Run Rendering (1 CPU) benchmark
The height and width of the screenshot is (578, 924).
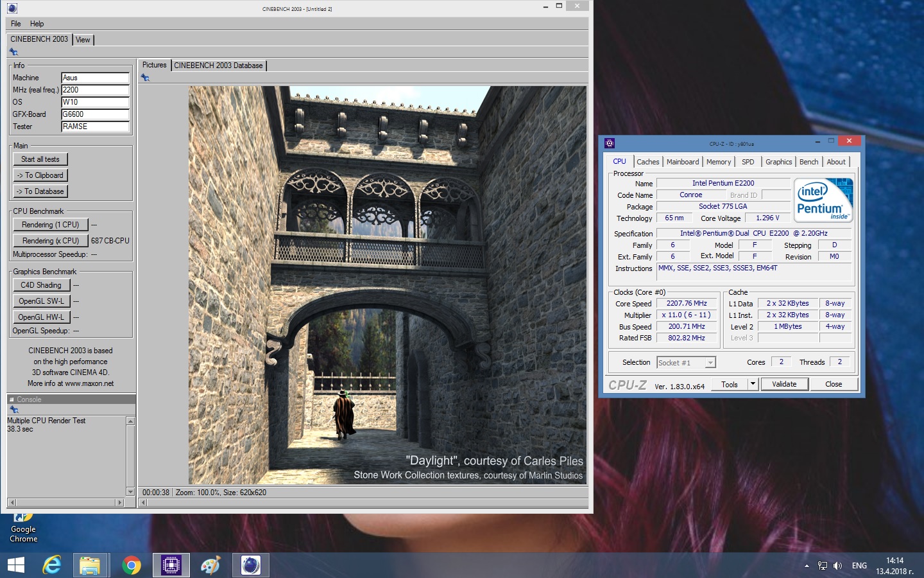[x=51, y=225]
